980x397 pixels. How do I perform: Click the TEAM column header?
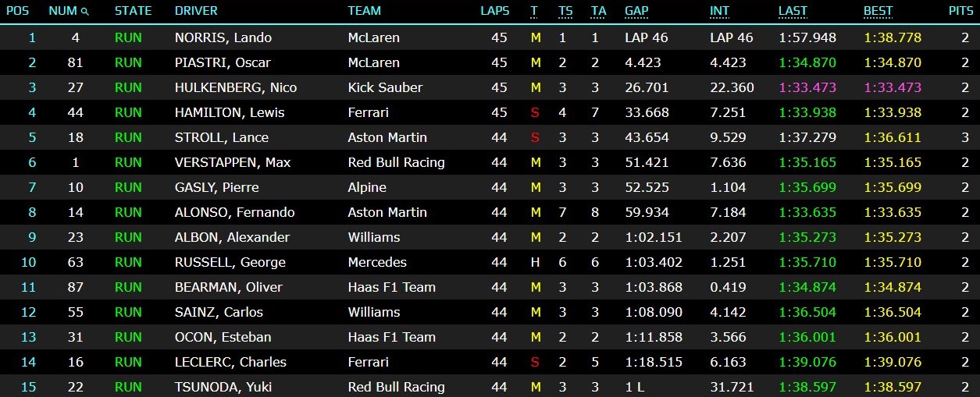pos(365,11)
